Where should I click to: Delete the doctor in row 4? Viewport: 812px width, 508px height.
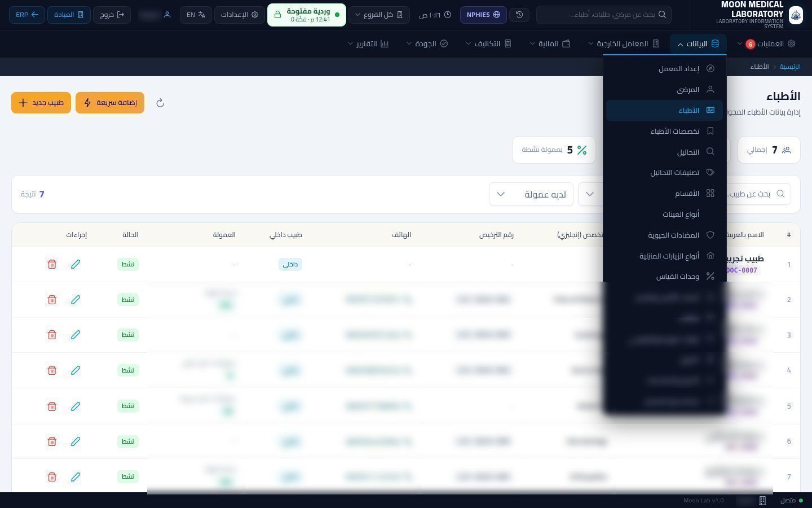coord(52,370)
